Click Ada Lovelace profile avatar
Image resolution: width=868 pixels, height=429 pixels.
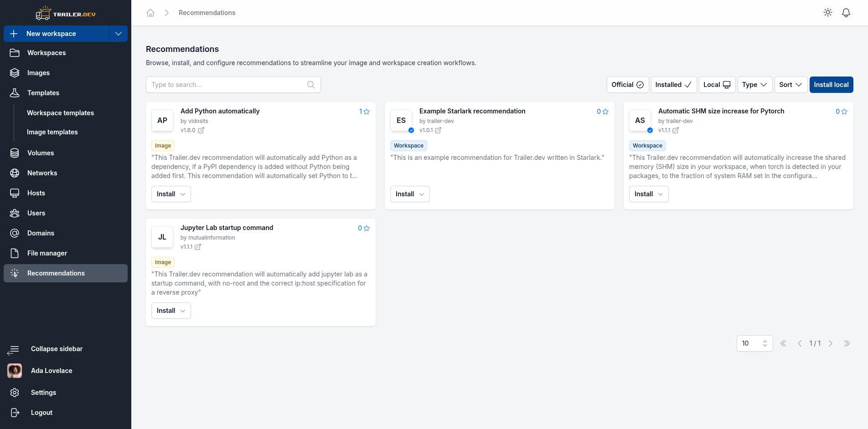click(x=15, y=371)
